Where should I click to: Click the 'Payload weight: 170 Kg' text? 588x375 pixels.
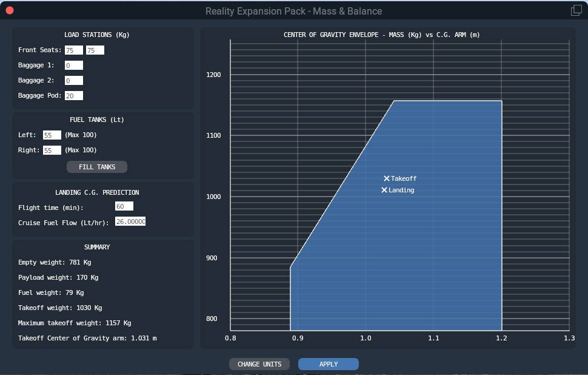tap(58, 277)
